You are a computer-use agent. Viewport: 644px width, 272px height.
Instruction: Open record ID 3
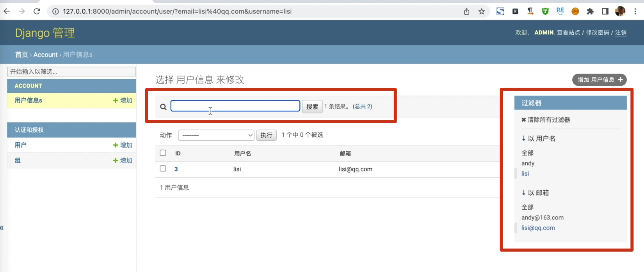[x=176, y=169]
